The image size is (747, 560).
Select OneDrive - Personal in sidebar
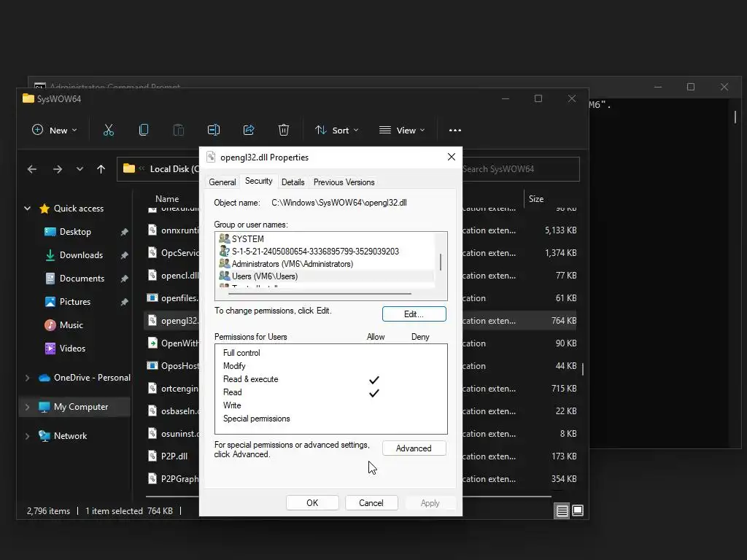92,378
